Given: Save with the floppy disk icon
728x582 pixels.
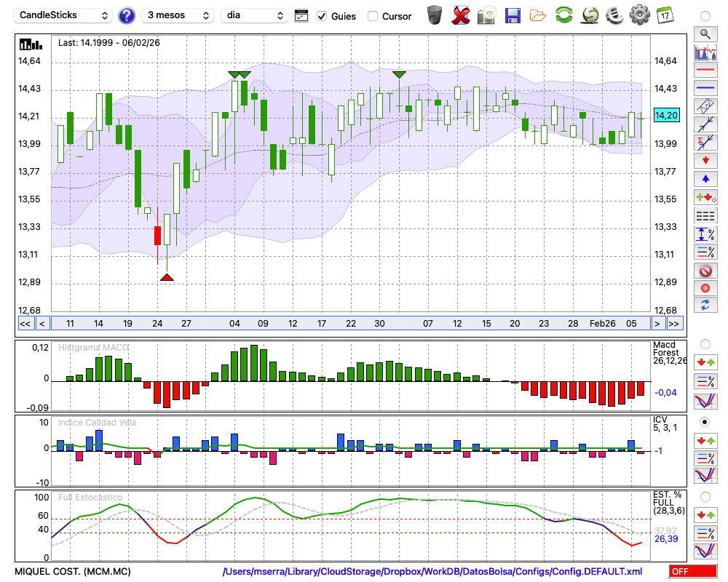Looking at the screenshot, I should pos(513,15).
